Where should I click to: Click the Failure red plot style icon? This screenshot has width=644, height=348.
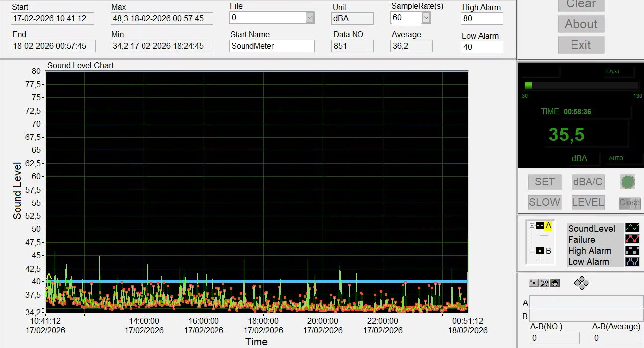pos(632,239)
